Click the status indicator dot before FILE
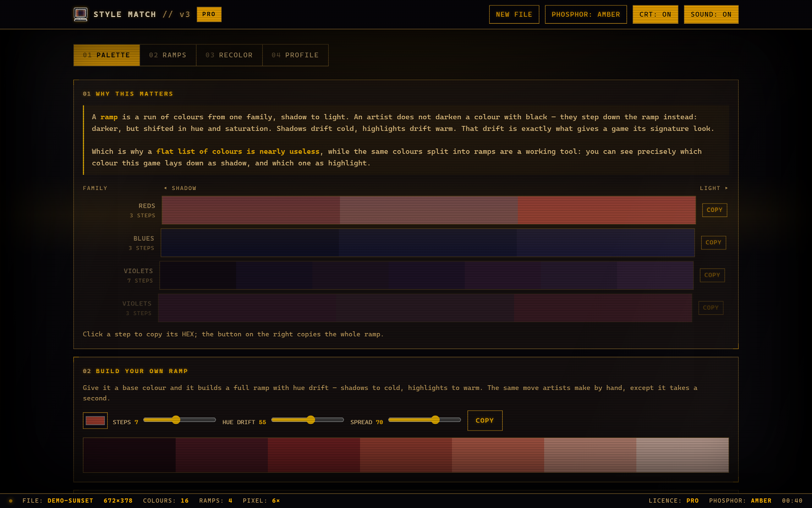This screenshot has height=508, width=812. coord(11,501)
